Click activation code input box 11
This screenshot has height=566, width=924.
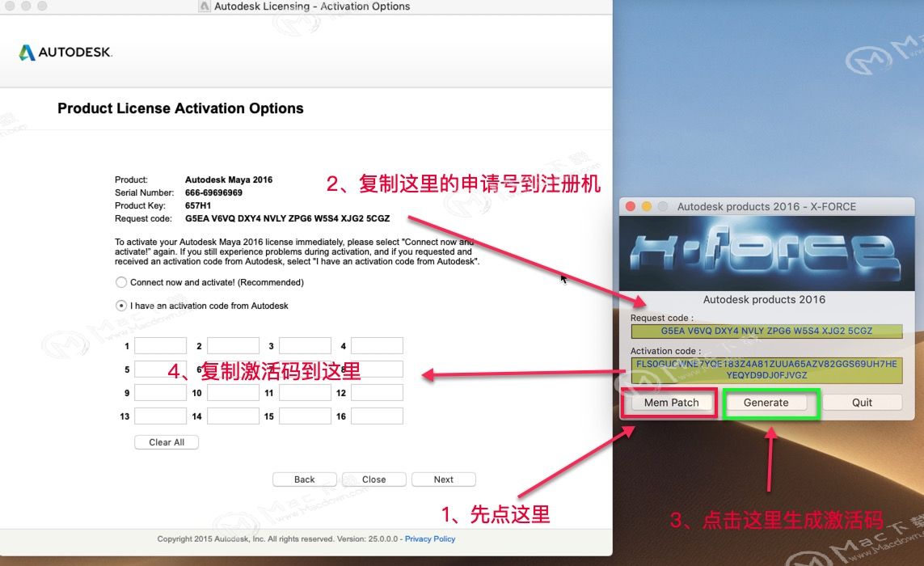306,393
